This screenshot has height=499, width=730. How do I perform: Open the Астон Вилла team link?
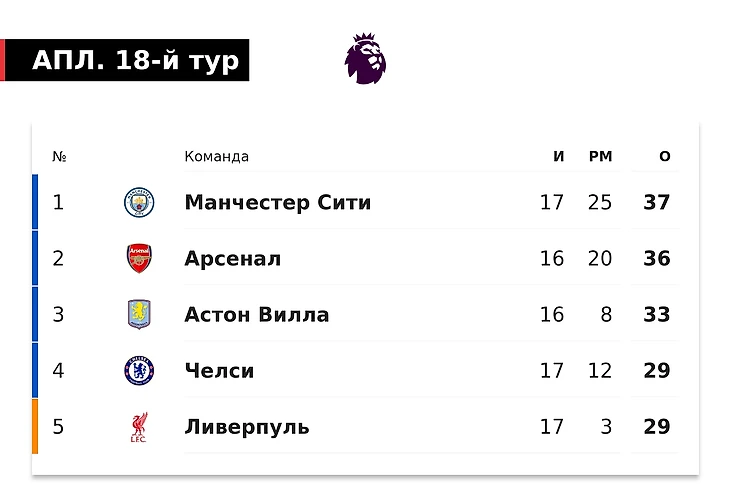point(256,314)
